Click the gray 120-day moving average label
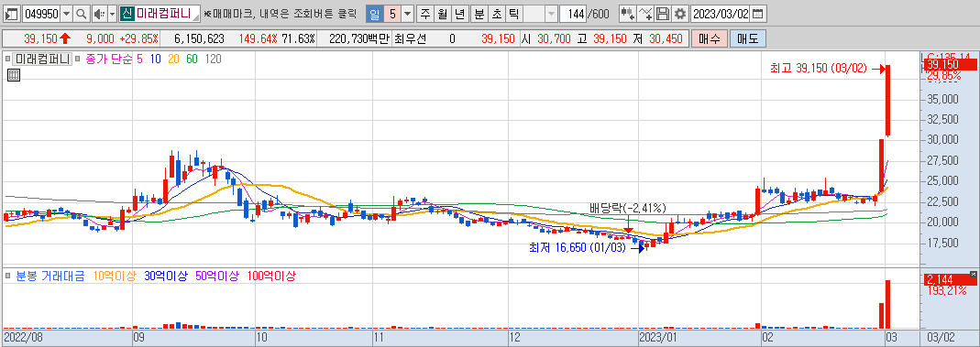 point(213,60)
